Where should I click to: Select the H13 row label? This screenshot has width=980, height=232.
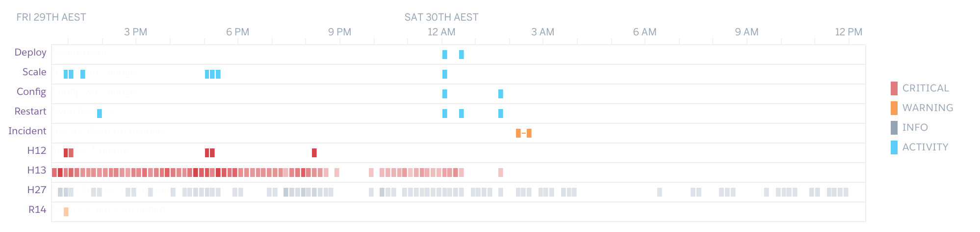tap(37, 171)
